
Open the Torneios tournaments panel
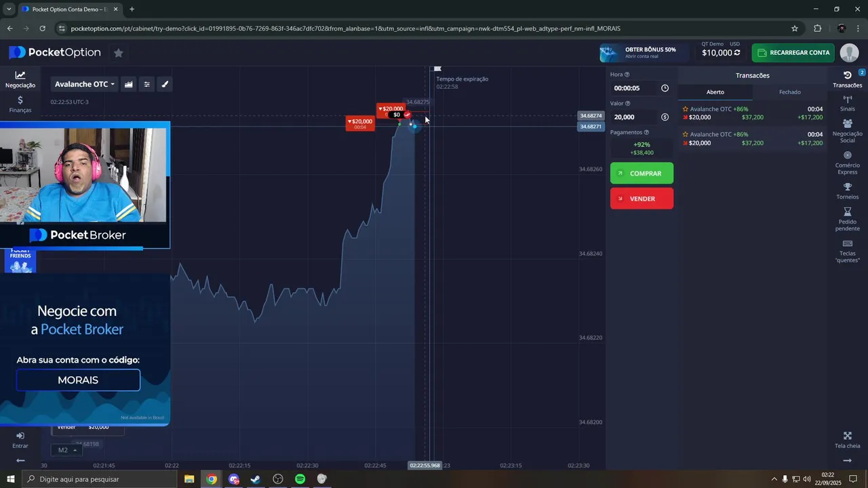(847, 191)
